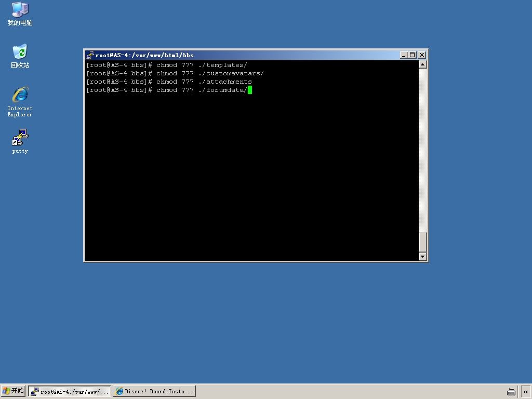Select the Internet Explorer desktop icon

20,101
